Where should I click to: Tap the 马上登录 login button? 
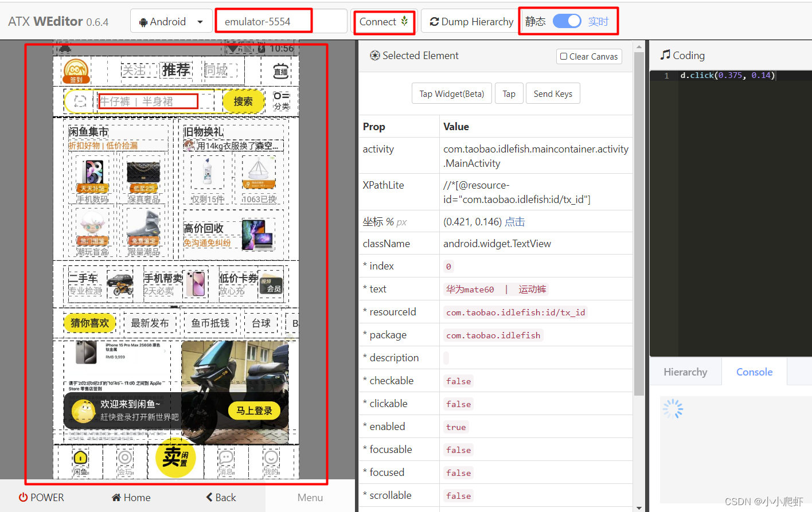point(255,411)
